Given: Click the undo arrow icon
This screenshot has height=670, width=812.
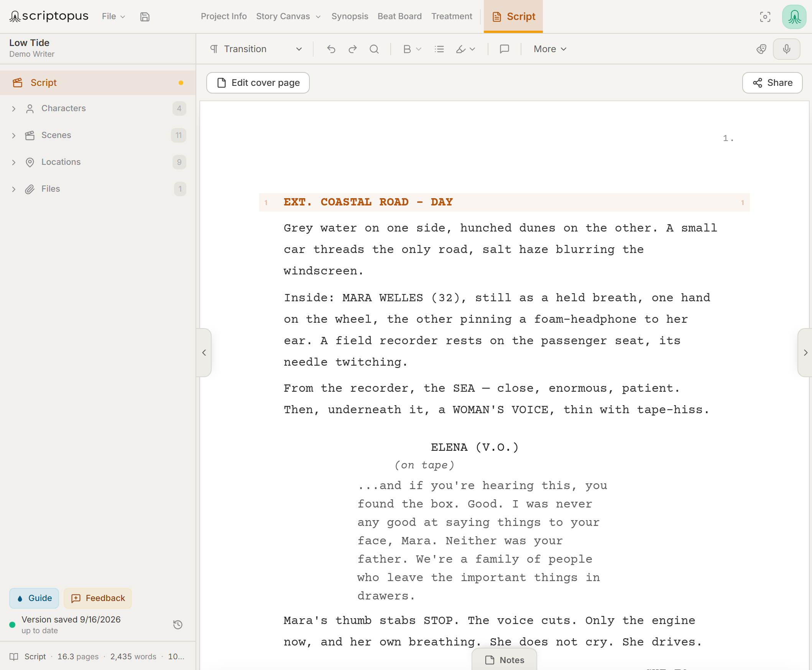Looking at the screenshot, I should coord(331,49).
